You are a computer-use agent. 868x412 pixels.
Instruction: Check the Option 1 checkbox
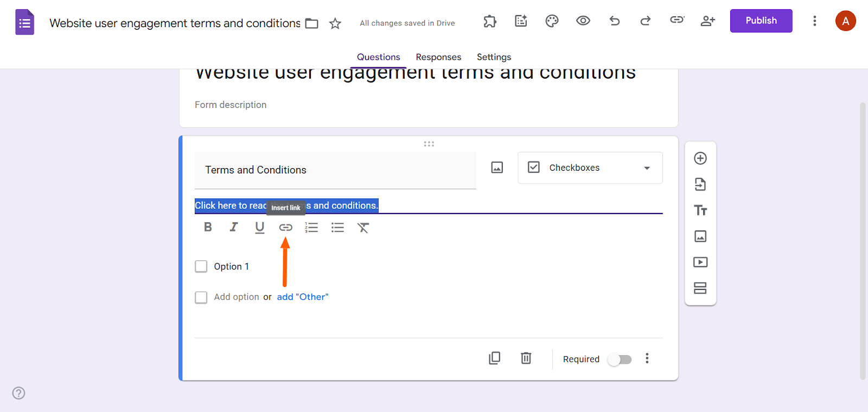201,266
